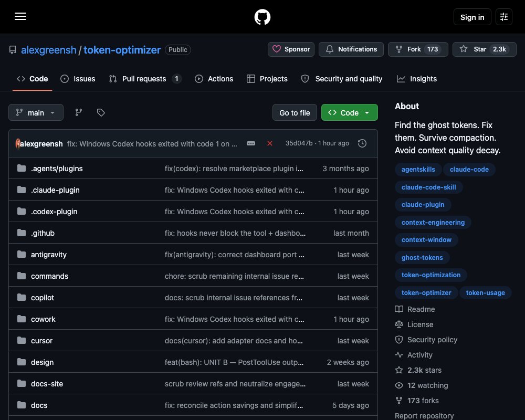This screenshot has height=420, width=525.
Task: Open commit 'chore: scrub remaining internal issue'
Action: [234, 276]
